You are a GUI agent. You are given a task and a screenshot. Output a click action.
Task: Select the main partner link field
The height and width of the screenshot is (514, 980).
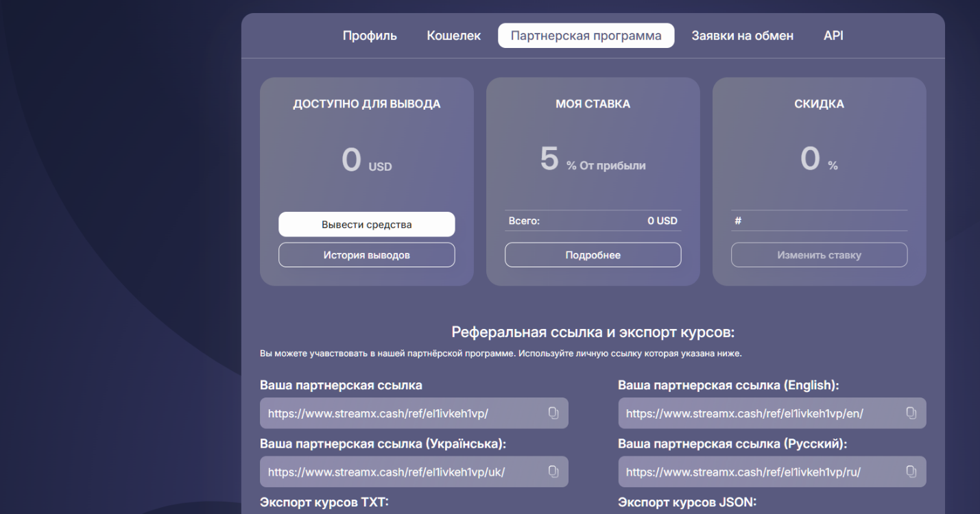[x=398, y=413]
